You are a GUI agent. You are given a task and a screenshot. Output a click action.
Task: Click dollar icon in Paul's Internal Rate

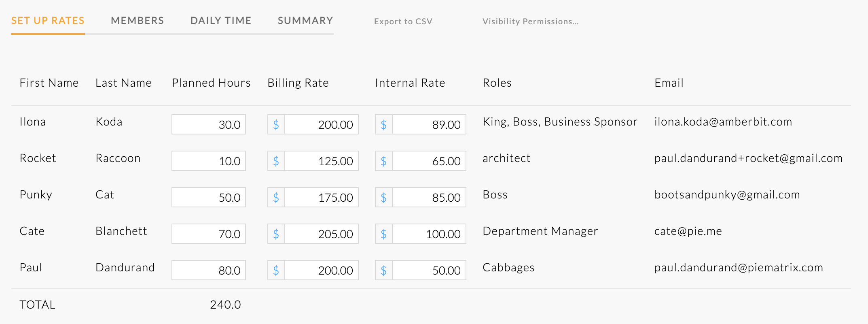pos(384,270)
